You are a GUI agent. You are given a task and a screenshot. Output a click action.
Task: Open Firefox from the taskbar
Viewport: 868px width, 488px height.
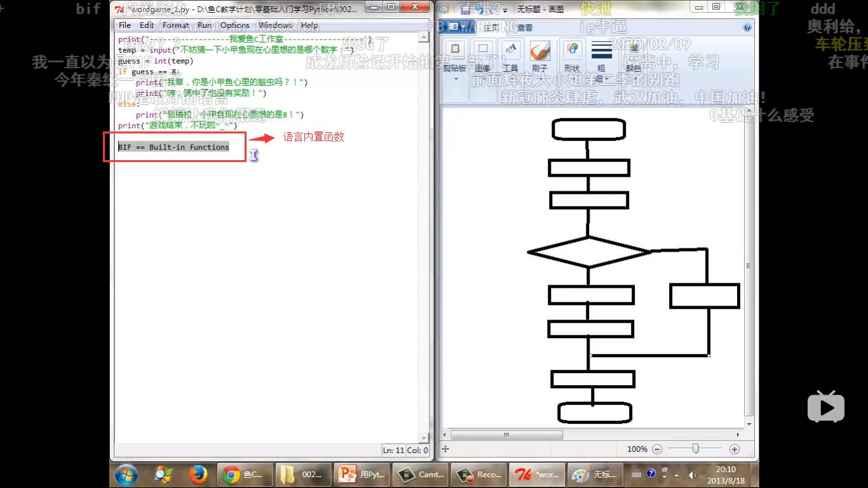pos(198,475)
